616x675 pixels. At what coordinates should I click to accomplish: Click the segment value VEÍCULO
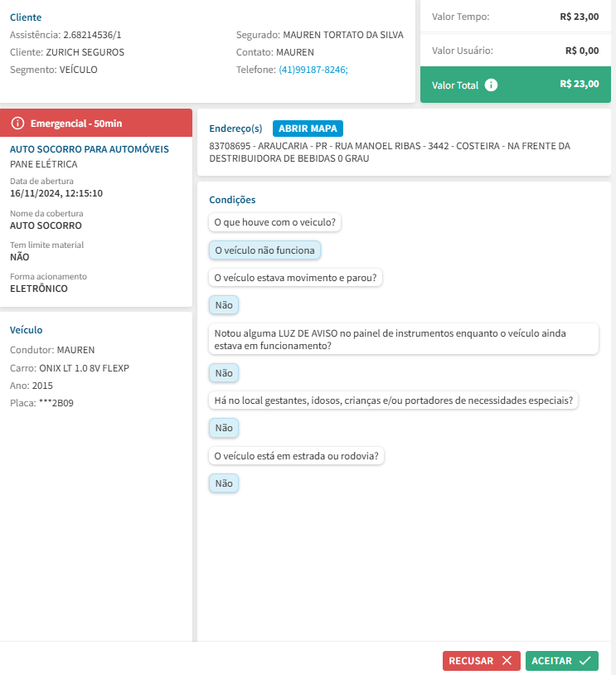[x=78, y=70]
